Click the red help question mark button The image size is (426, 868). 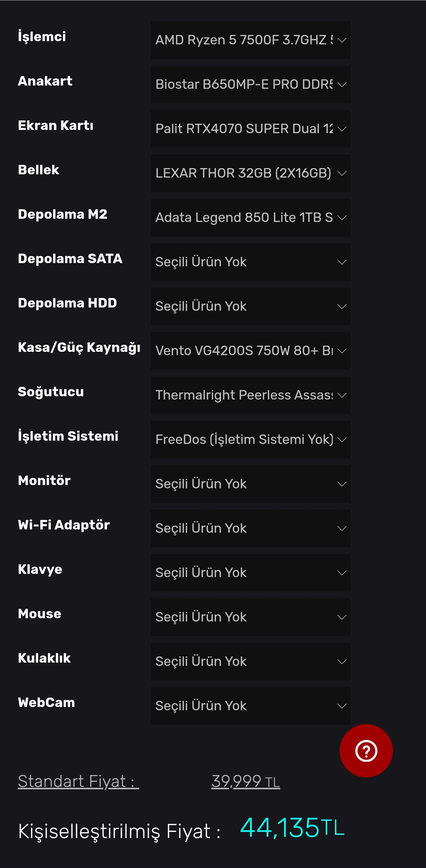[x=366, y=751]
